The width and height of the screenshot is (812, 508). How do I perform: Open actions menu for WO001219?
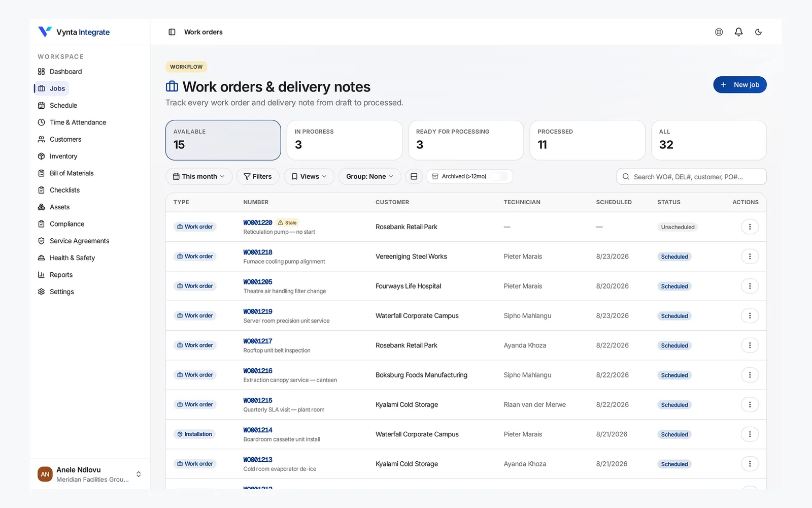pyautogui.click(x=750, y=315)
